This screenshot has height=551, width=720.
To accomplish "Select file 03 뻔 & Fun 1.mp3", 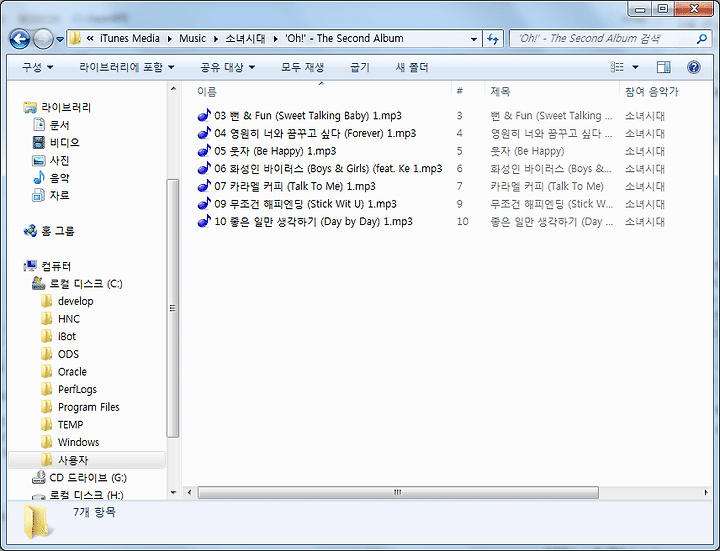I will tap(308, 116).
